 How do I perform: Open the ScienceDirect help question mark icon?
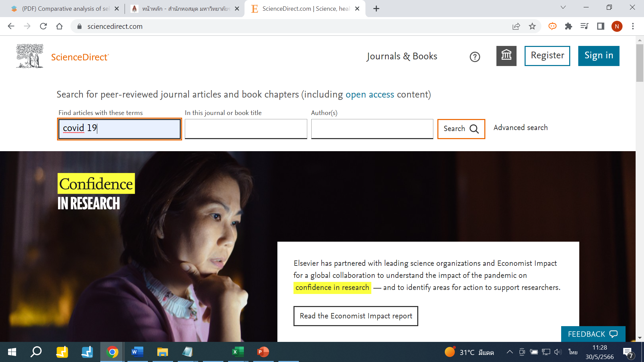[475, 57]
